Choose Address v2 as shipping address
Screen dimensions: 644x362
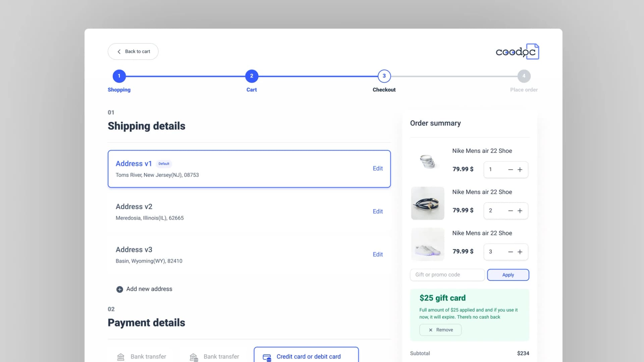[x=249, y=212]
